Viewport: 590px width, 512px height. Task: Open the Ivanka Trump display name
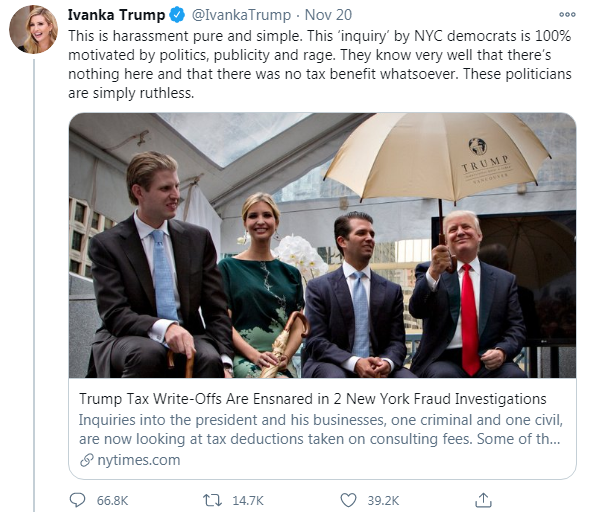pos(116,15)
